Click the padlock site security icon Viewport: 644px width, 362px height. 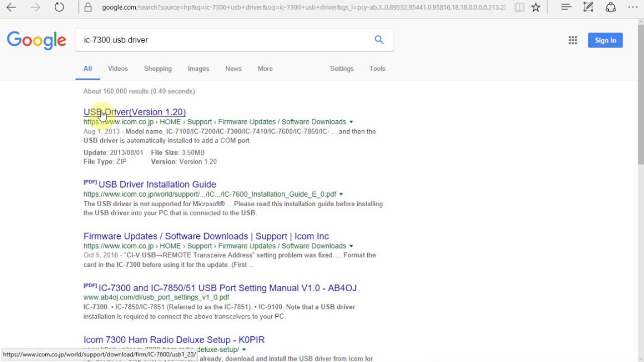88,8
